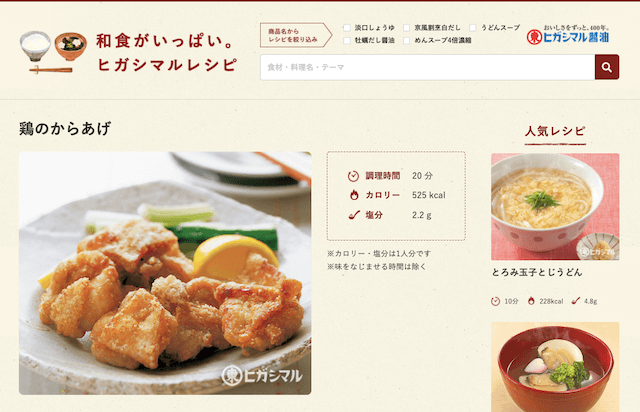Click the spoon icon next to 4.8g
640x412 pixels.
pyautogui.click(x=576, y=301)
